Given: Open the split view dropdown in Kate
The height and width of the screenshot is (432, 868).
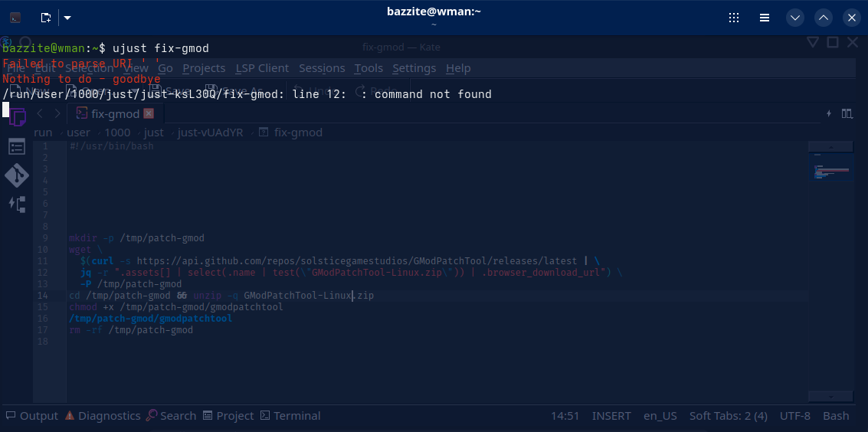Looking at the screenshot, I should (847, 113).
